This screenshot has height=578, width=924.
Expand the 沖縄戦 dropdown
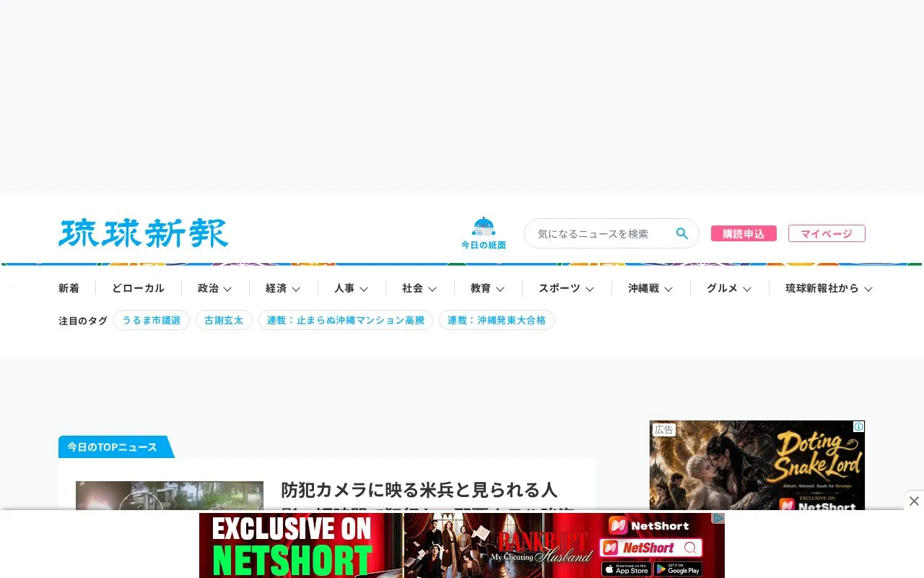pos(650,288)
